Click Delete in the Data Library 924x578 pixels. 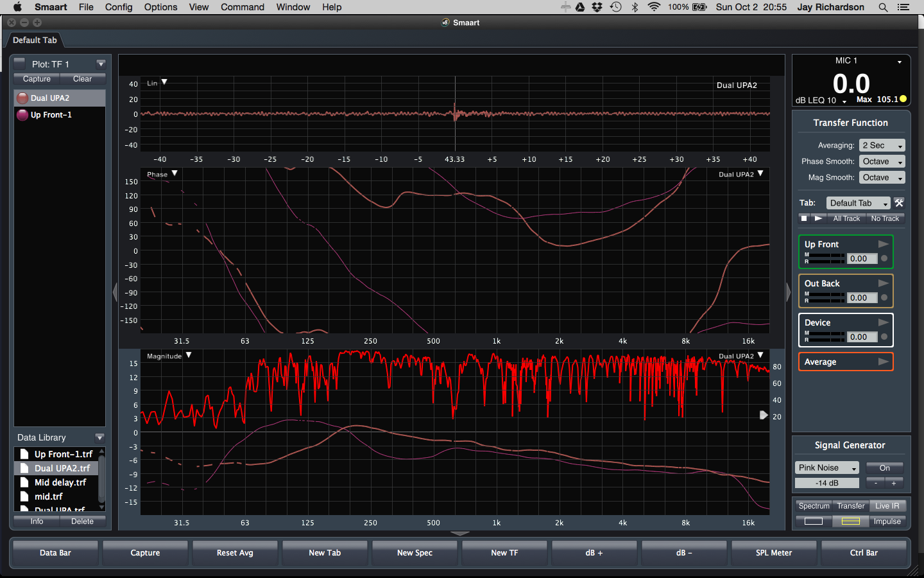click(82, 521)
